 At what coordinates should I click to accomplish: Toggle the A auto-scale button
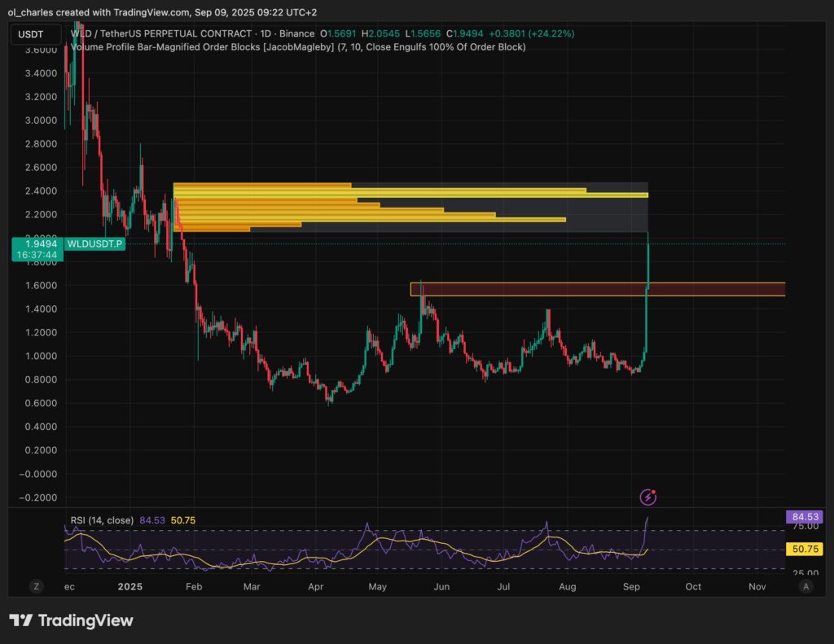(805, 585)
